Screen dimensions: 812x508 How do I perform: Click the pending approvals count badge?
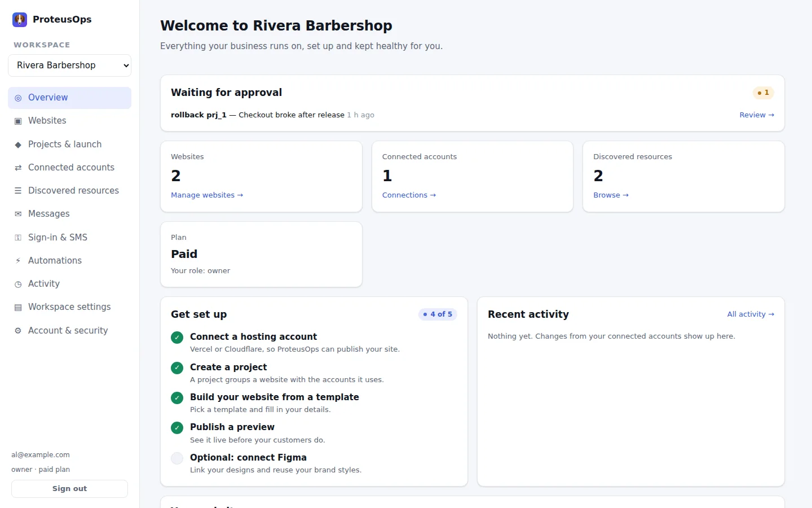pyautogui.click(x=763, y=93)
